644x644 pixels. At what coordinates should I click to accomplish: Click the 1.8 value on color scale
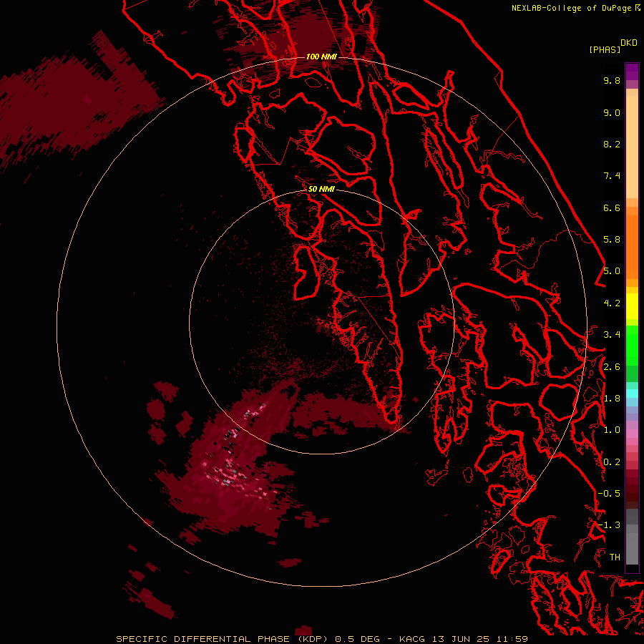[x=612, y=398]
